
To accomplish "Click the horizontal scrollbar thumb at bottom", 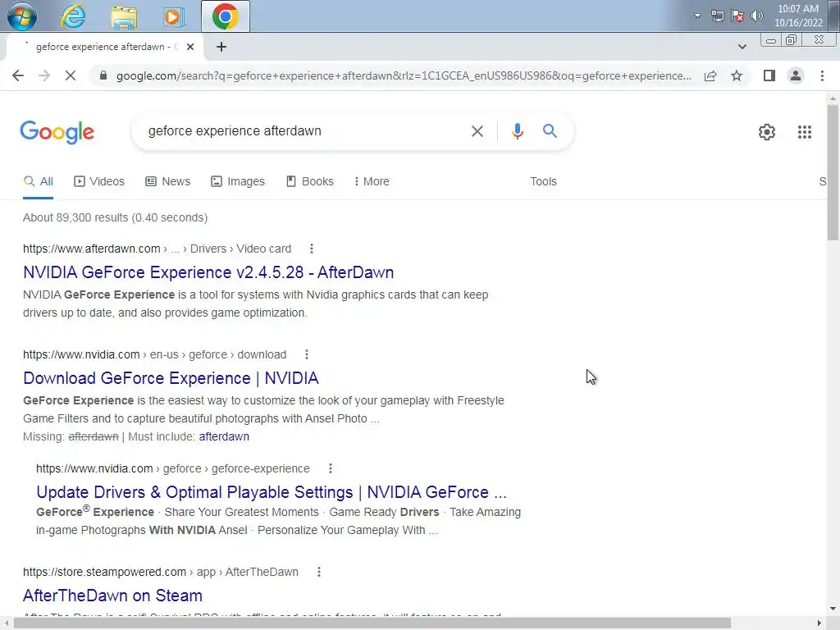I will point(372,623).
